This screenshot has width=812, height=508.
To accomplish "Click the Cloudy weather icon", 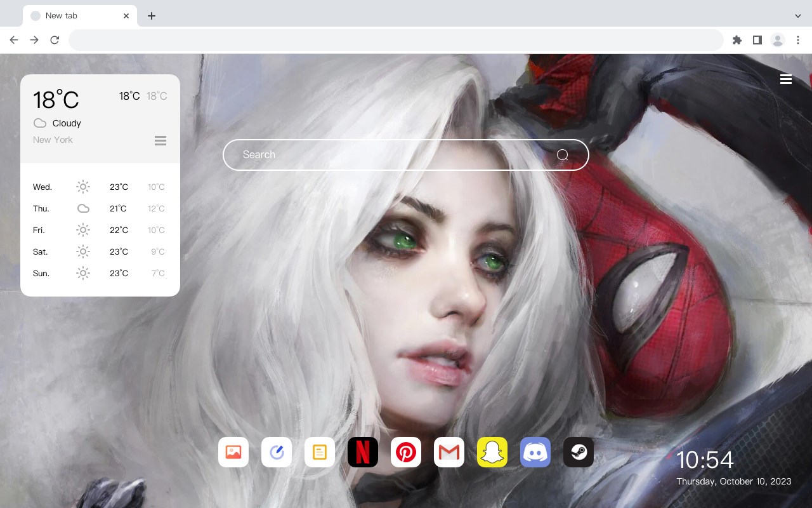I will click(x=40, y=123).
